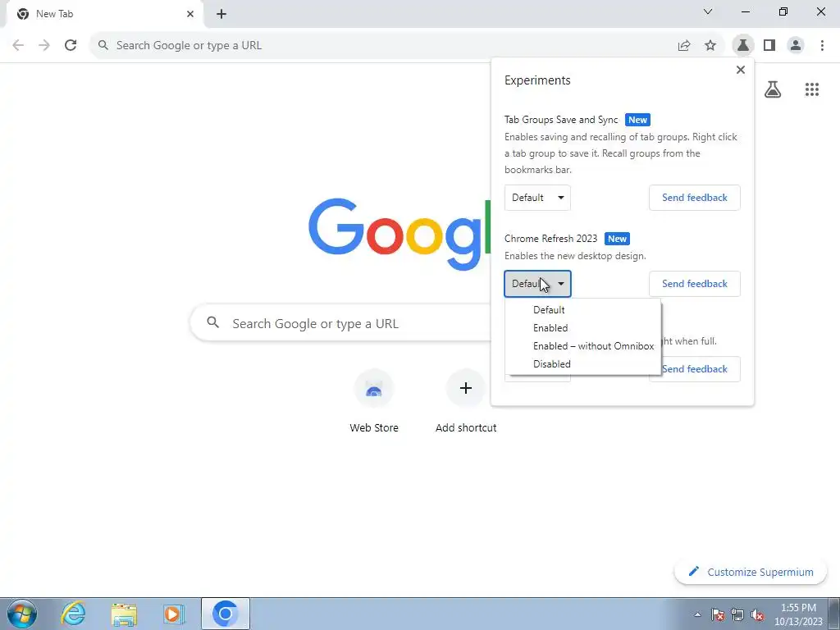The width and height of the screenshot is (840, 630).
Task: Open the three-dot browser menu
Action: (x=822, y=46)
